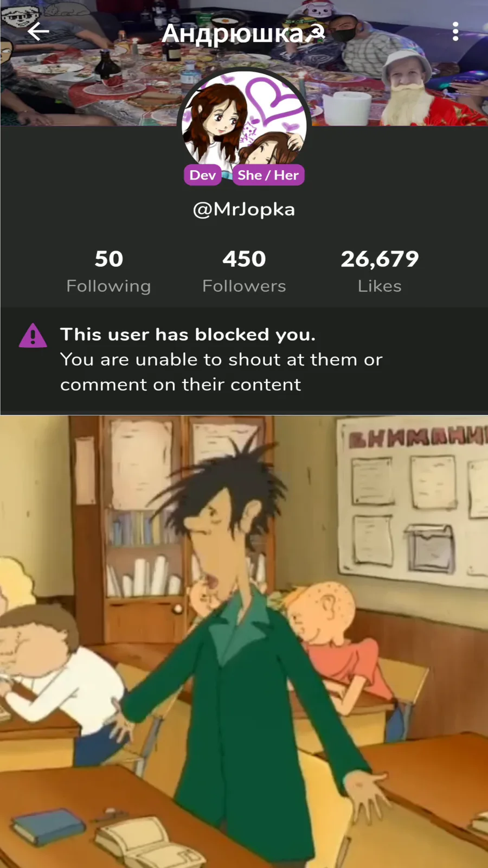Open the 450 Followers count
This screenshot has width=488, height=868.
[244, 259]
